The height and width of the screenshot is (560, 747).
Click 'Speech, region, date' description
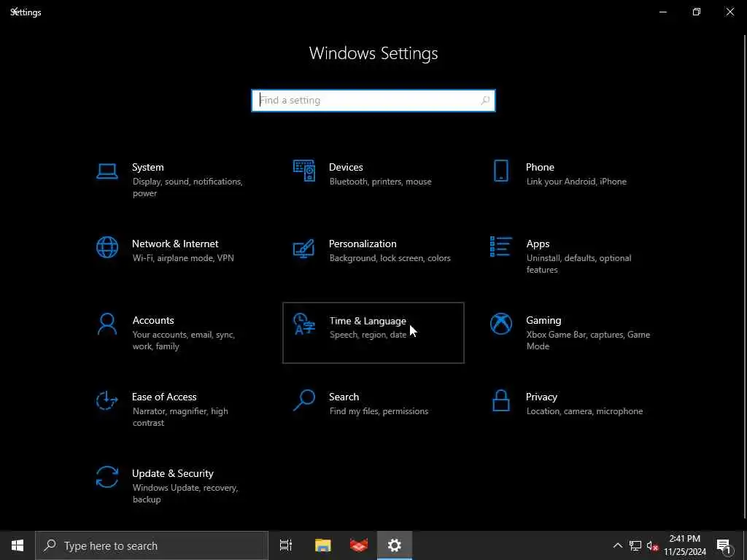click(368, 335)
